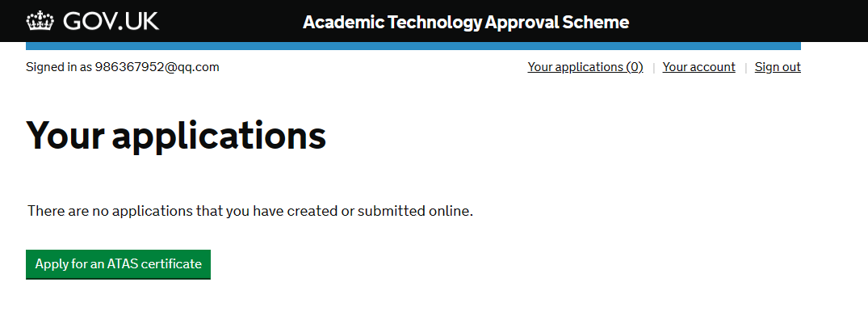Begin a new ATAS certificate application
Viewport: 868px width, 320px height.
coord(118,264)
